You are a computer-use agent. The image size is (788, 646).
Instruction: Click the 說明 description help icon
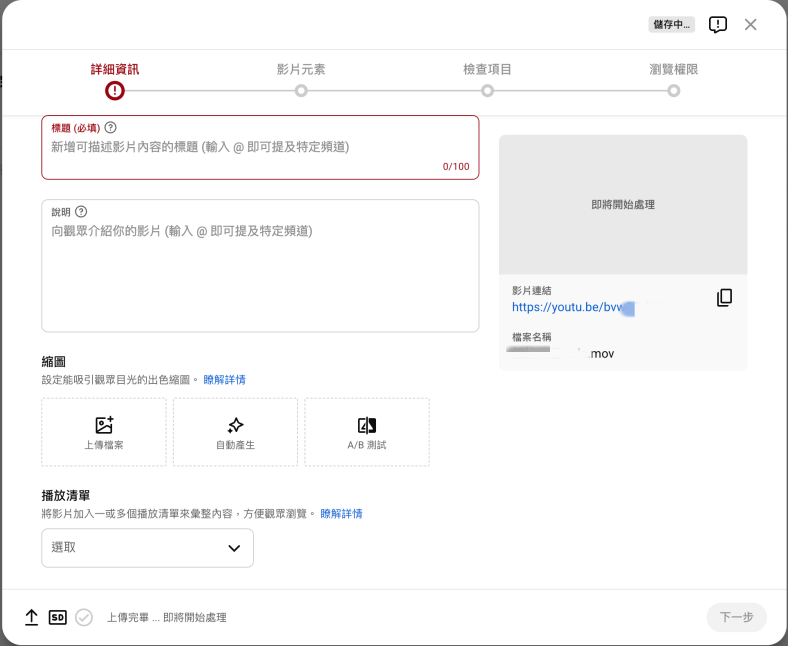click(x=81, y=212)
